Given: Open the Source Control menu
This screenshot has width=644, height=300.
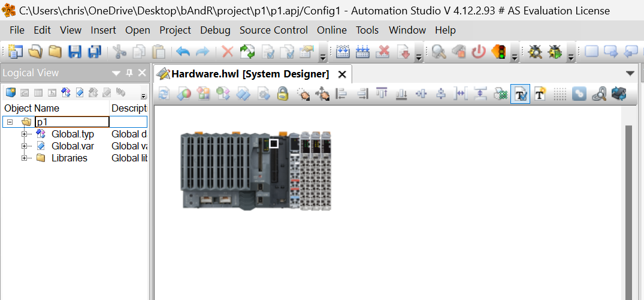Looking at the screenshot, I should (x=274, y=30).
